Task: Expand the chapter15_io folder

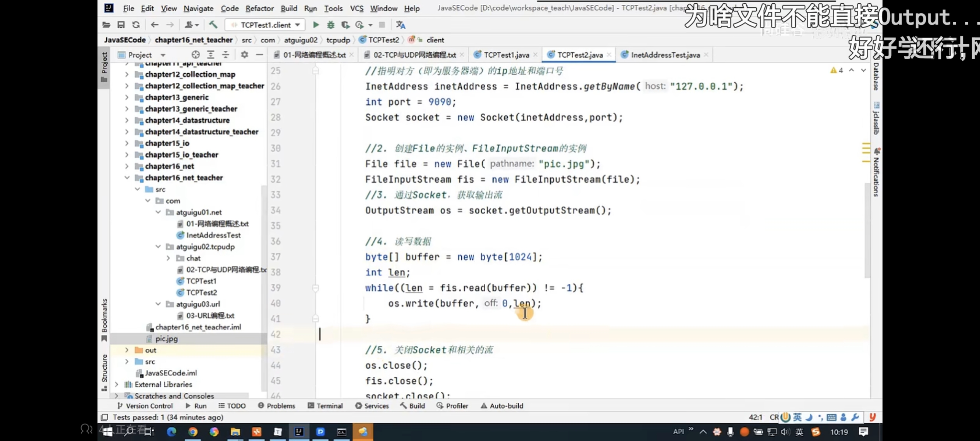Action: pyautogui.click(x=127, y=143)
